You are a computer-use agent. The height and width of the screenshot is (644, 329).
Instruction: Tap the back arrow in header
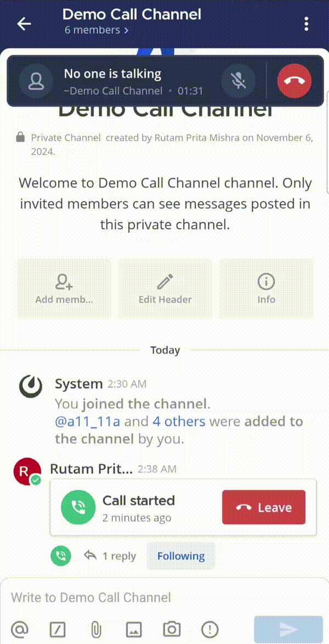tap(24, 24)
